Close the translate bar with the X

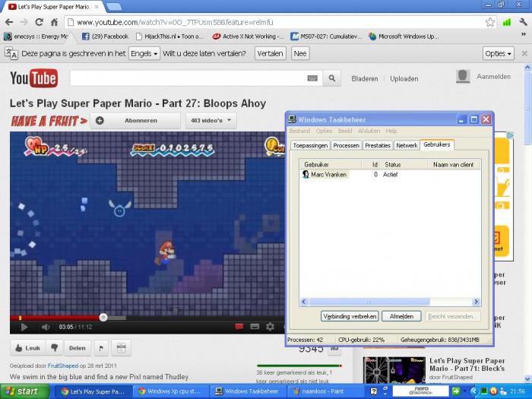coord(524,54)
